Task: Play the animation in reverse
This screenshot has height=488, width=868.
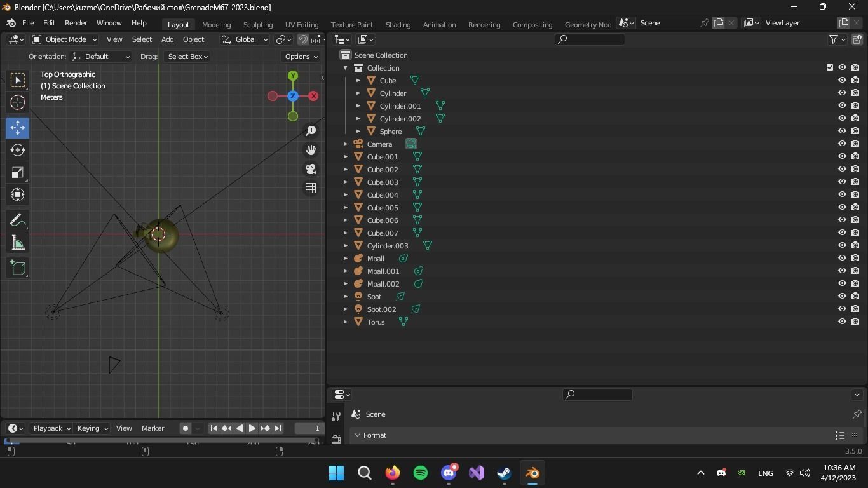Action: click(x=240, y=428)
